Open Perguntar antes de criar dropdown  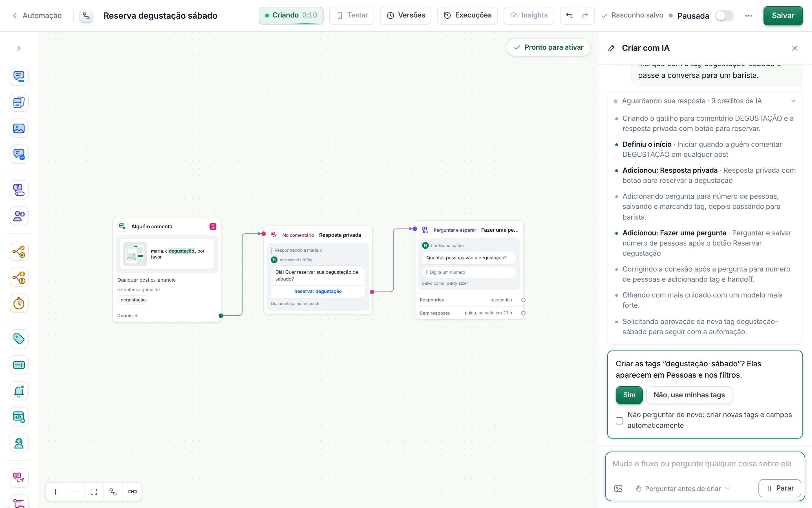683,489
